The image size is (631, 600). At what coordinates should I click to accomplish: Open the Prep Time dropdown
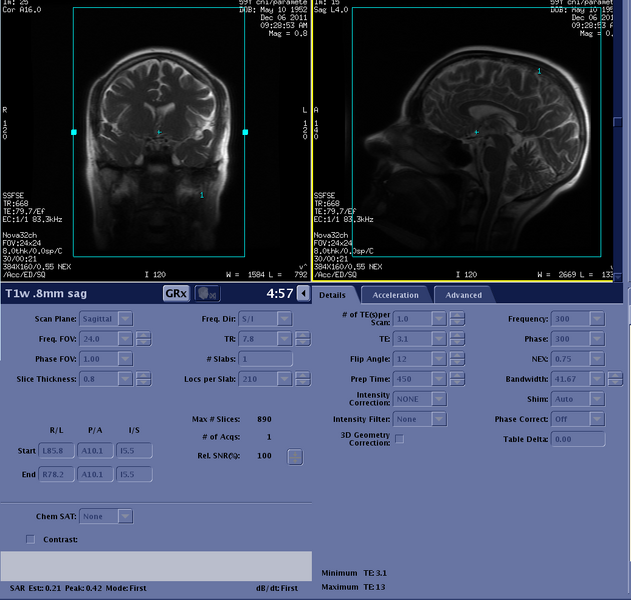[439, 379]
